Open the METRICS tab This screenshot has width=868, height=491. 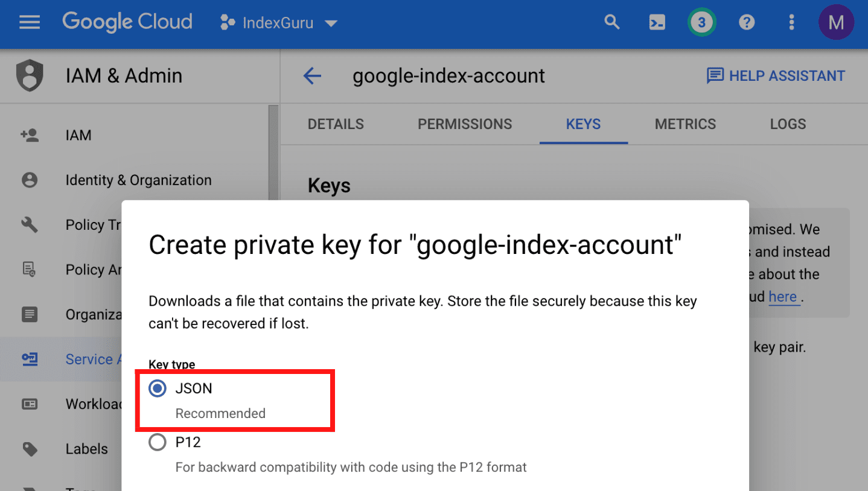(685, 124)
